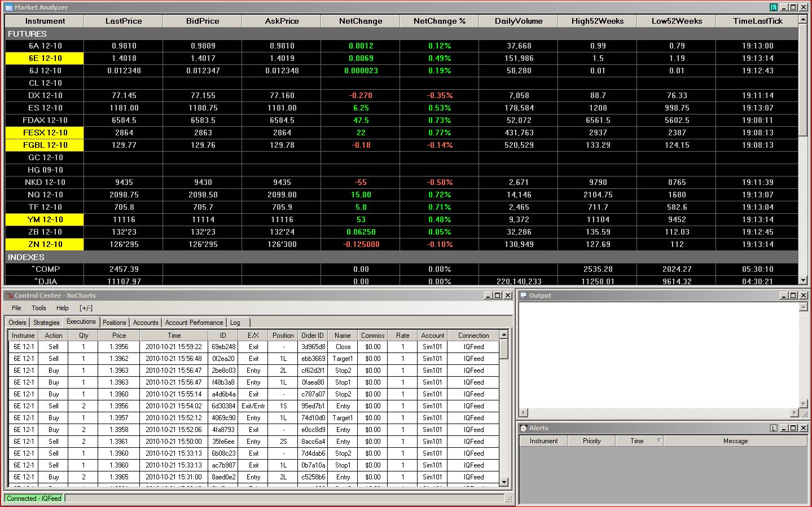
Task: Click the LastPrice column header
Action: tap(124, 21)
